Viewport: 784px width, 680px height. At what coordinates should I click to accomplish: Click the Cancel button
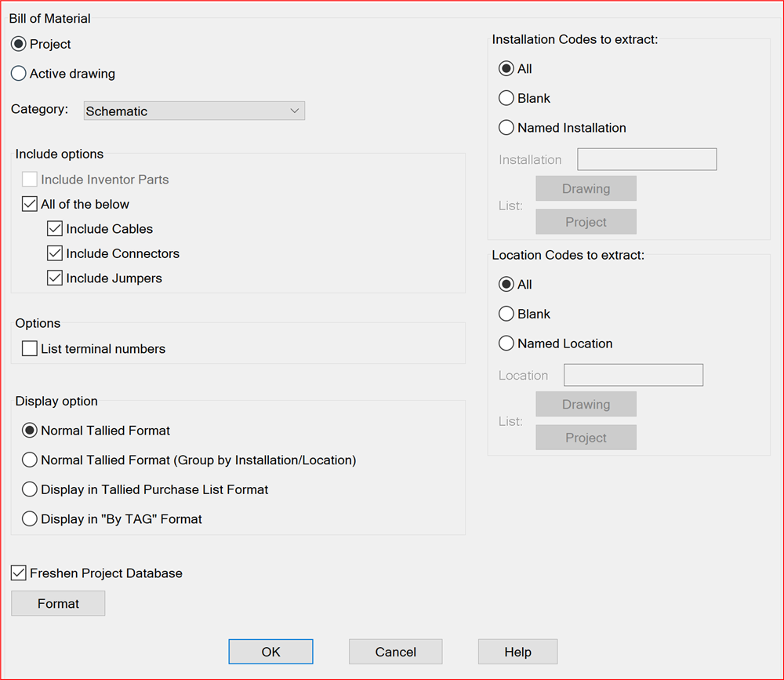coord(395,652)
